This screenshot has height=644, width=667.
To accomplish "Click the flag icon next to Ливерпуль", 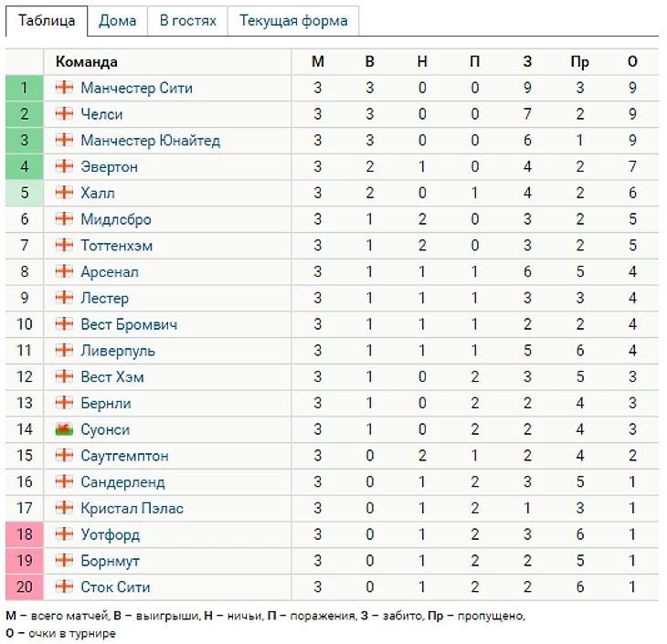I will coord(64,352).
